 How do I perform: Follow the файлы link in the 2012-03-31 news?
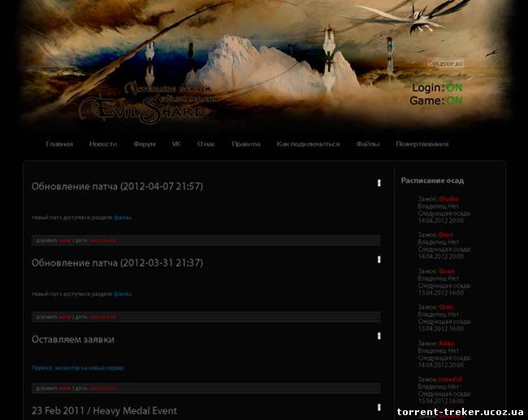point(122,294)
